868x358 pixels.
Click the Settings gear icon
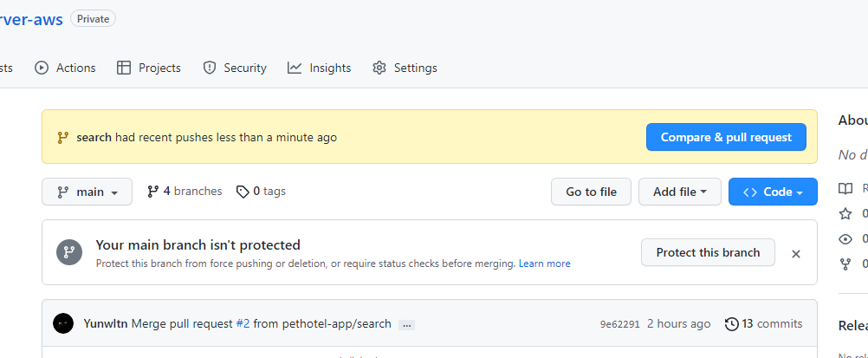coord(379,68)
